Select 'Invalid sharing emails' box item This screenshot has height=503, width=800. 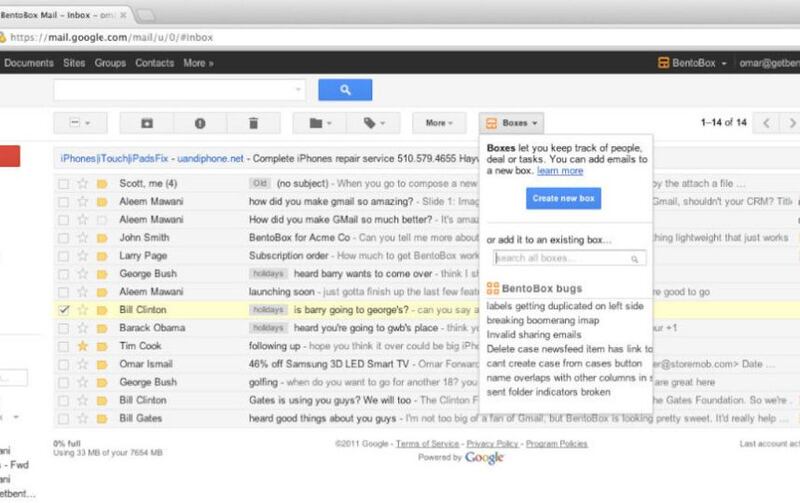(534, 335)
